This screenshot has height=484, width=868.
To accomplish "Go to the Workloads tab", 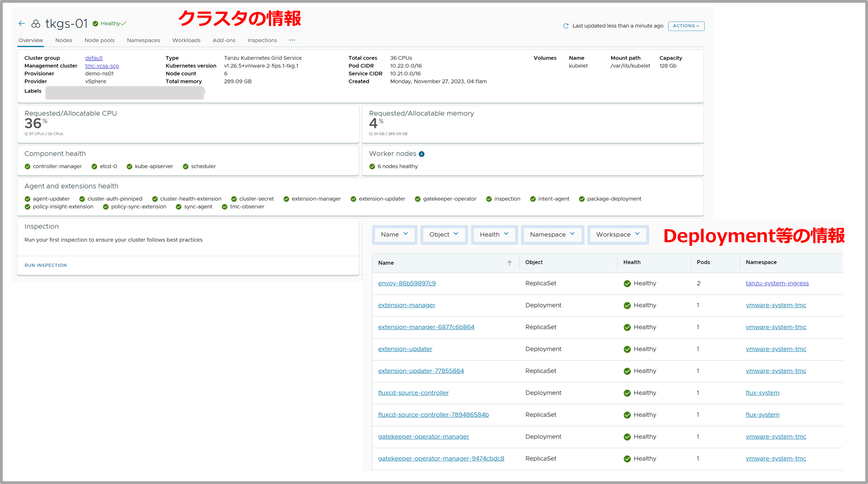I will [186, 40].
